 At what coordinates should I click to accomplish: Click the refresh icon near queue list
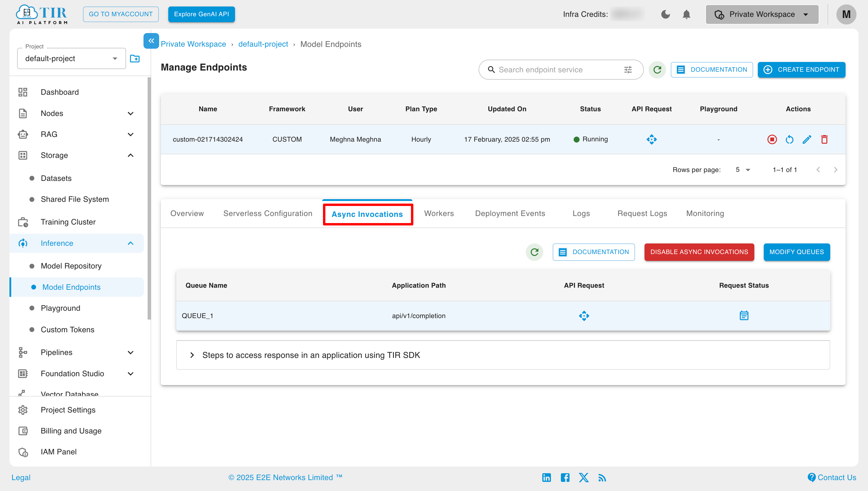point(535,251)
